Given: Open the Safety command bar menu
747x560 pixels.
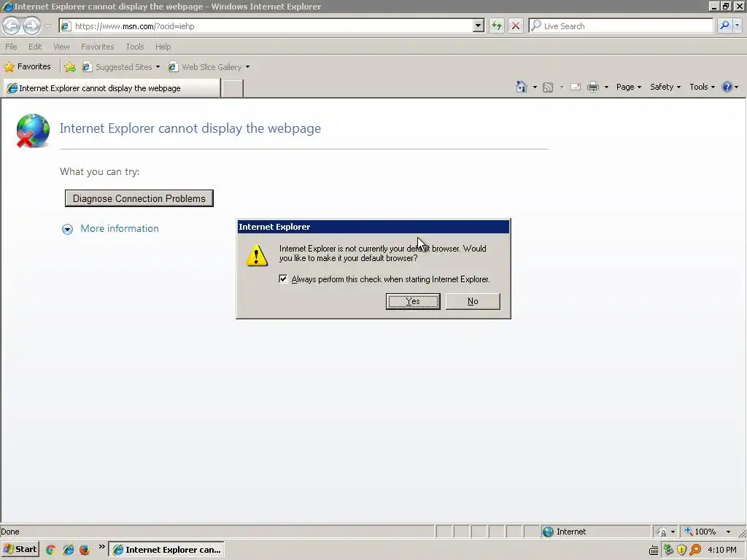Looking at the screenshot, I should pos(665,87).
